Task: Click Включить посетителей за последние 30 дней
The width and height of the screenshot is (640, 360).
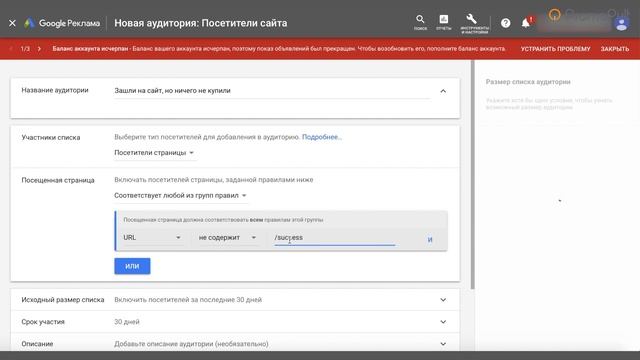Action: coord(188,300)
